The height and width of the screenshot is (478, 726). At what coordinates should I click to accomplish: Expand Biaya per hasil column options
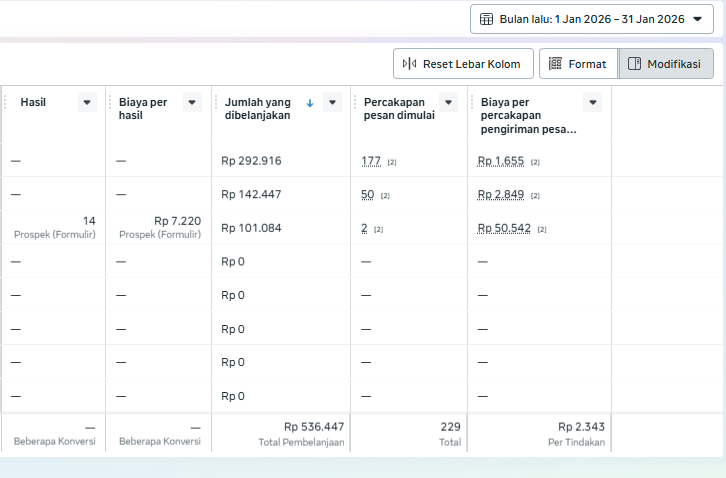tap(192, 102)
